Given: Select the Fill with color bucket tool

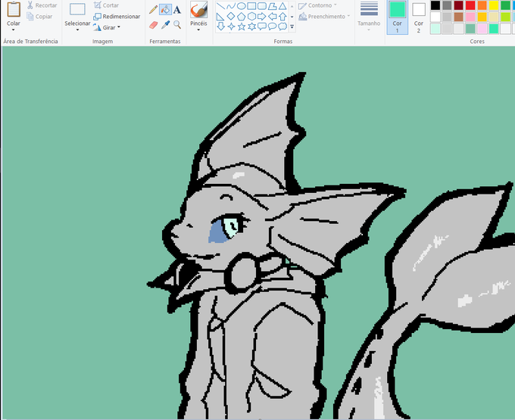Looking at the screenshot, I should (165, 10).
